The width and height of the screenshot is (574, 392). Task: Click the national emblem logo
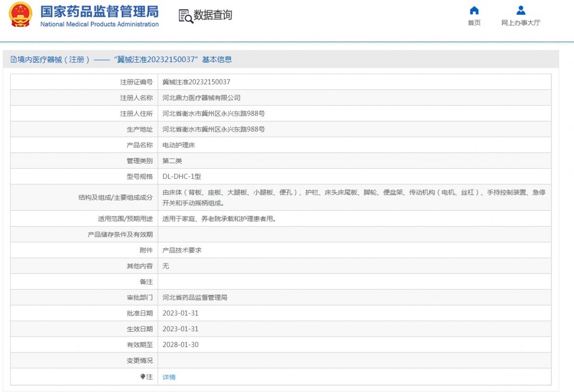pos(21,15)
